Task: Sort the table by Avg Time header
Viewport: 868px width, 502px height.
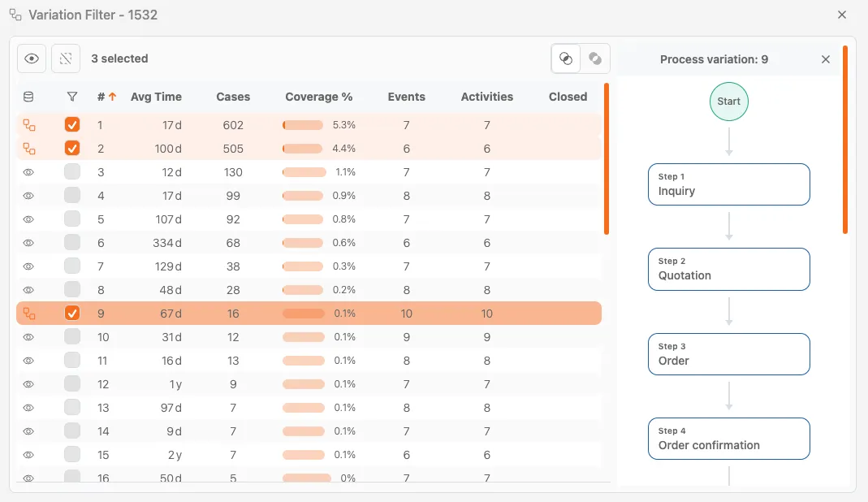Action: pos(156,97)
